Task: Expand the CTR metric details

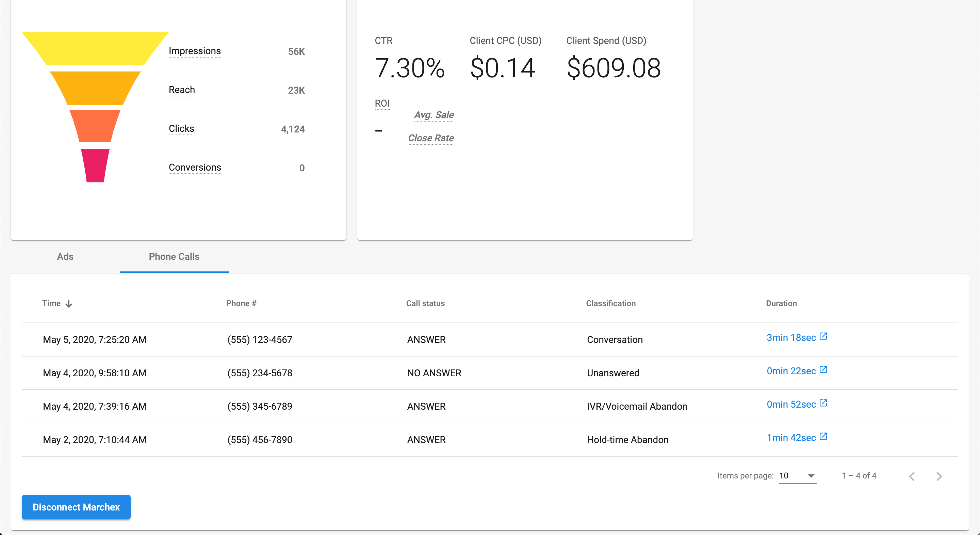Action: tap(383, 41)
